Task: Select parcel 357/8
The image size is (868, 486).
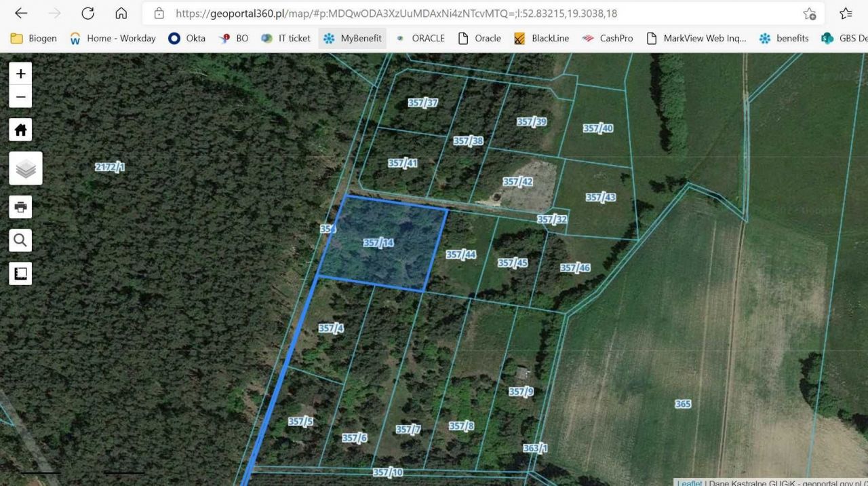Action: pyautogui.click(x=461, y=426)
